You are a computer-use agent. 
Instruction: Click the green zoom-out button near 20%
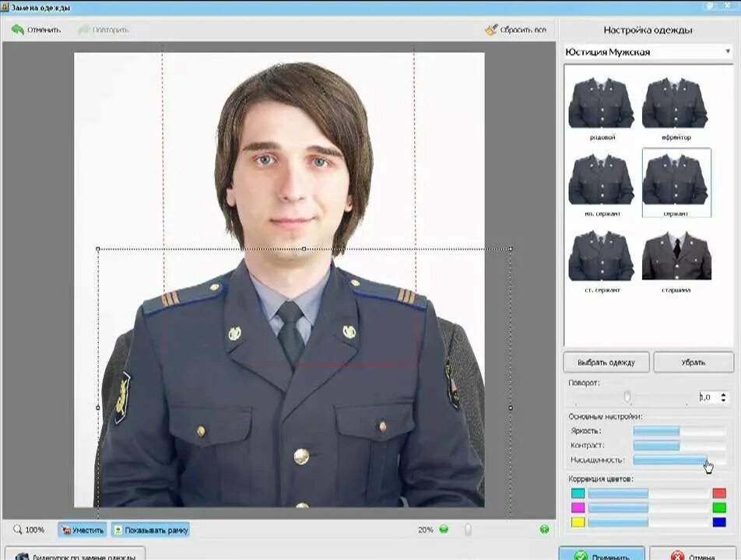coord(444,530)
